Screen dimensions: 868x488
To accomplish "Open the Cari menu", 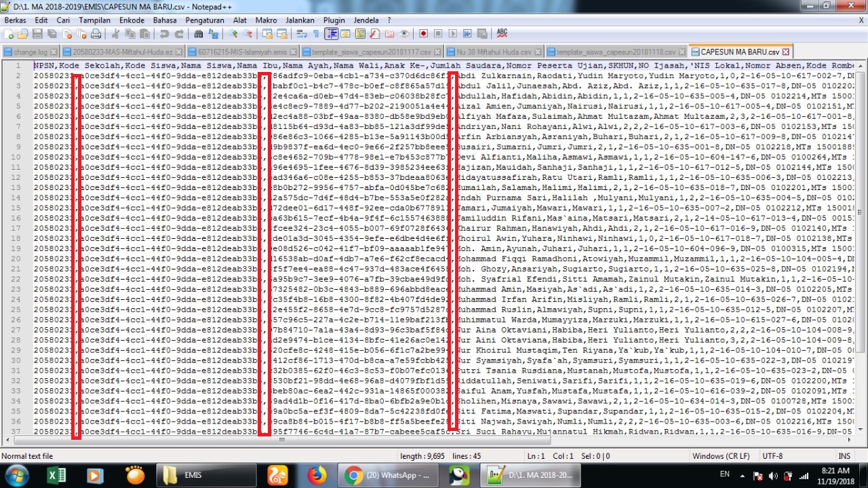I will click(63, 20).
